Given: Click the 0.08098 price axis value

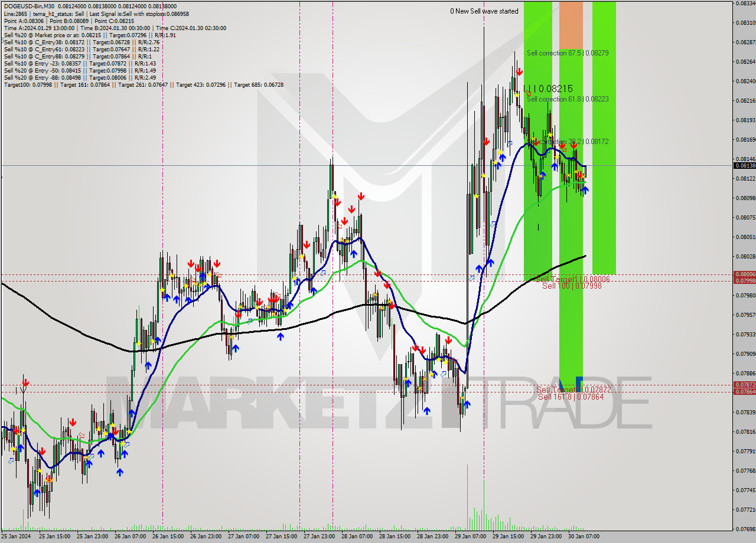Looking at the screenshot, I should coord(745,198).
